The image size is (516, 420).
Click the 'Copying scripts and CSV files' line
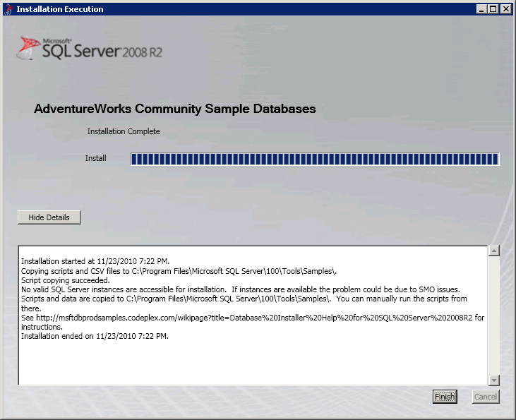point(179,271)
